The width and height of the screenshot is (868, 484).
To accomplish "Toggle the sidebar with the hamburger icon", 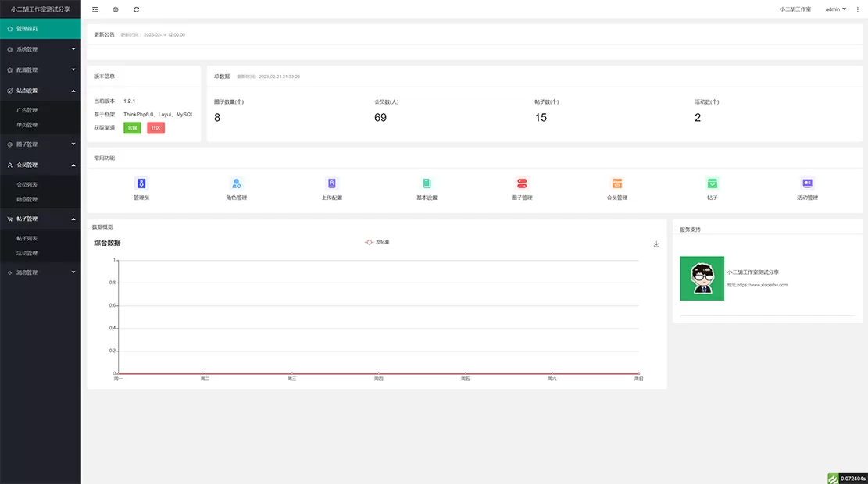I will coord(95,9).
